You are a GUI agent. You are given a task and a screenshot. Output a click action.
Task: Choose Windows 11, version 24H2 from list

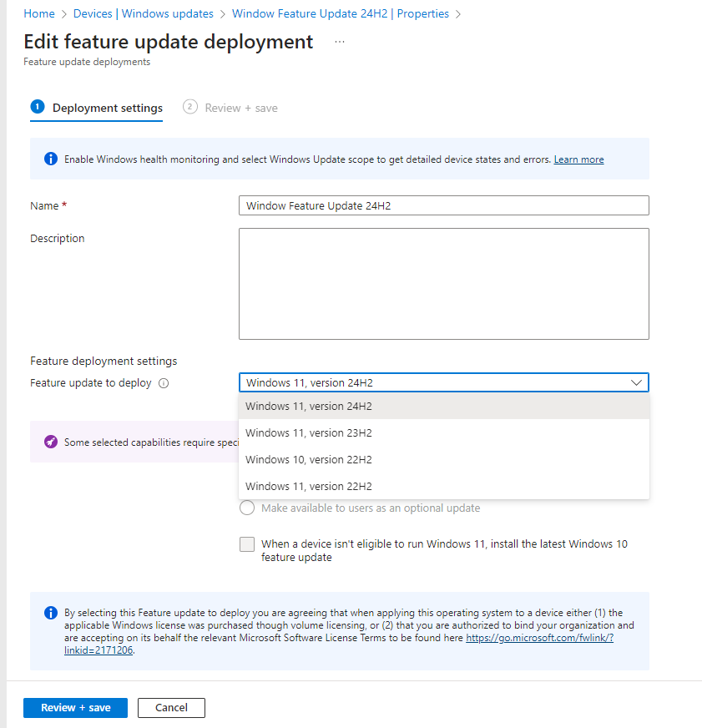click(x=444, y=407)
